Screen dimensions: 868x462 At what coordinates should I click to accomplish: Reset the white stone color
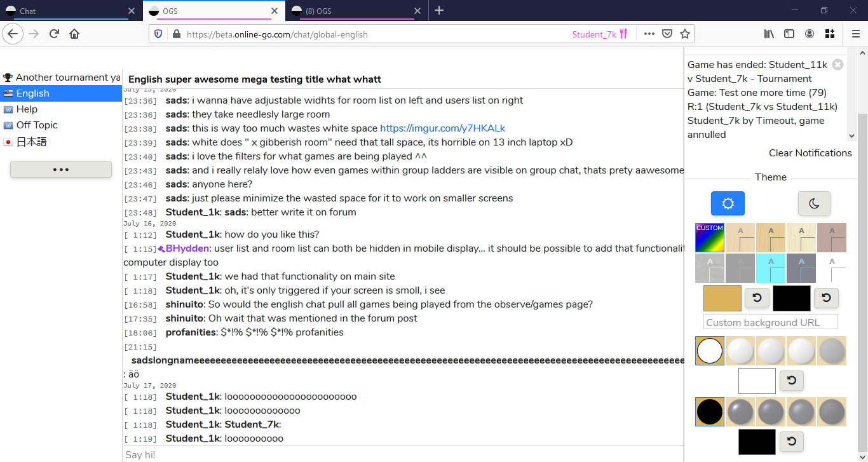click(x=791, y=381)
